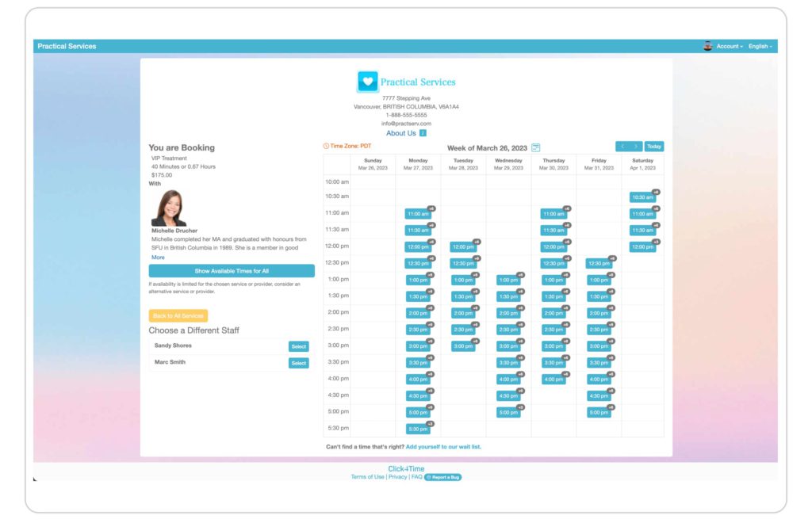812x523 pixels.
Task: Open the English language dropdown
Action: pos(760,46)
